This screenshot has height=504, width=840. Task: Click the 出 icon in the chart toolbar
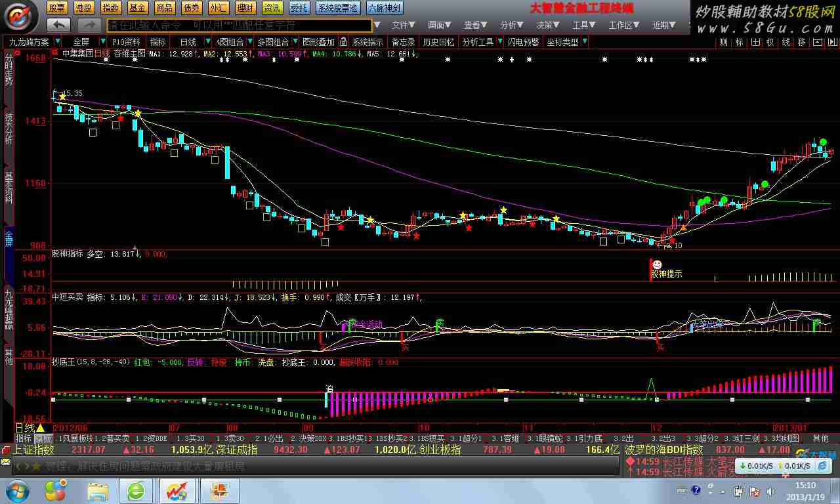pyautogui.click(x=755, y=42)
